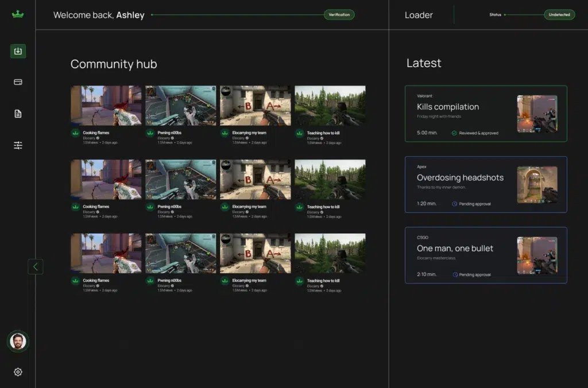Open the document sidebar icon

[x=18, y=114]
